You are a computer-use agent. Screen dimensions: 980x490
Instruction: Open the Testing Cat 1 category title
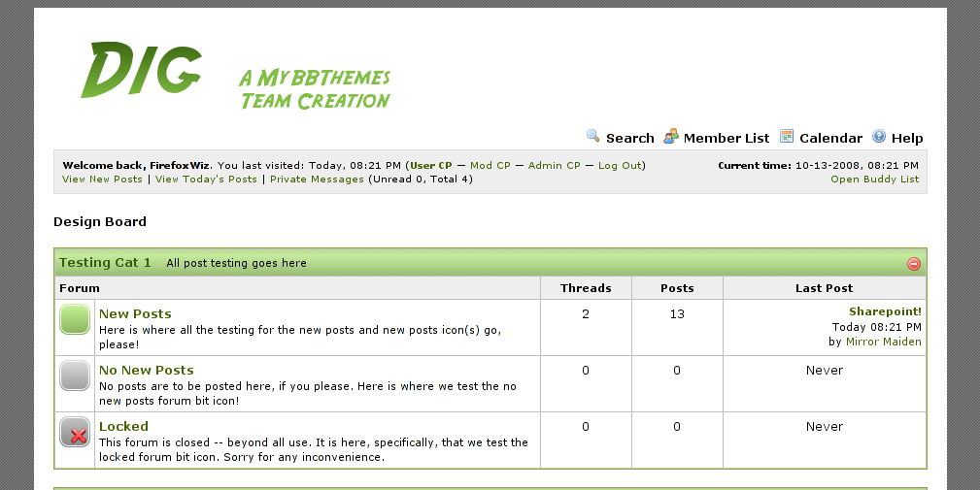[x=105, y=263]
